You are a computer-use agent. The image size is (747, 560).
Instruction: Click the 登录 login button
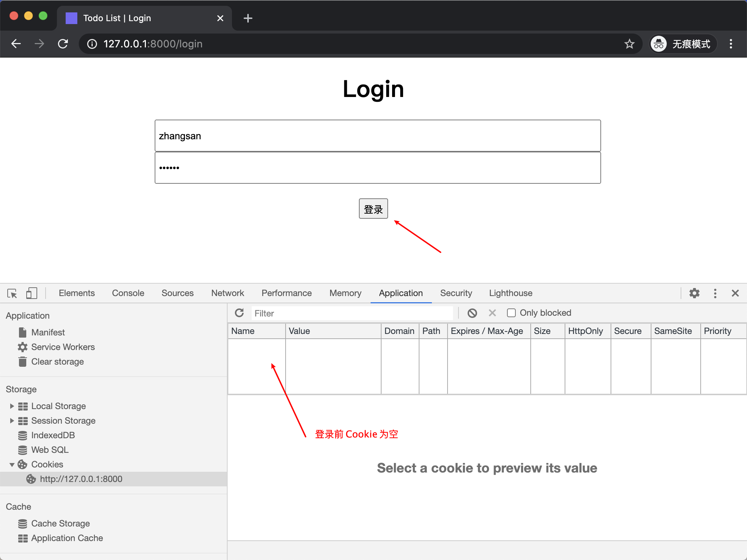373,209
